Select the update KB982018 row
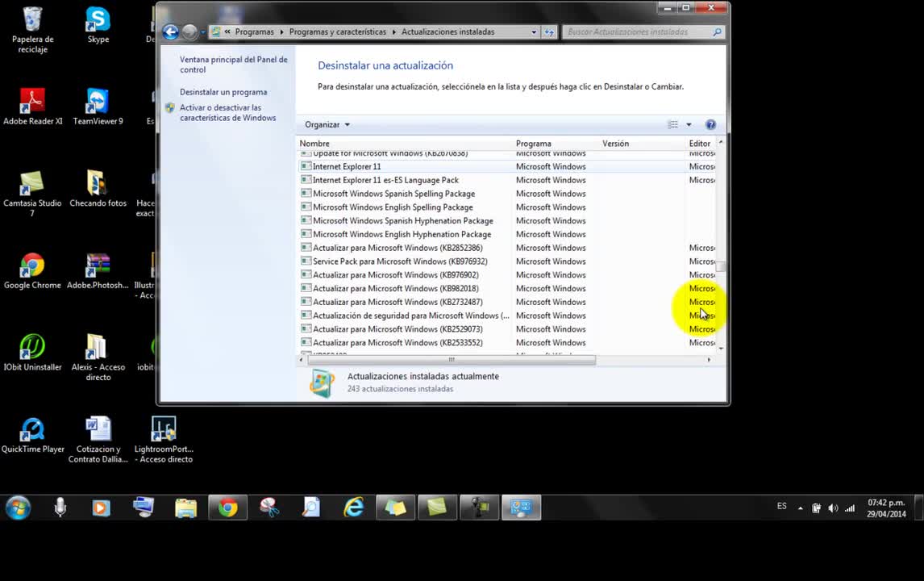The width and height of the screenshot is (924, 581). click(x=507, y=288)
